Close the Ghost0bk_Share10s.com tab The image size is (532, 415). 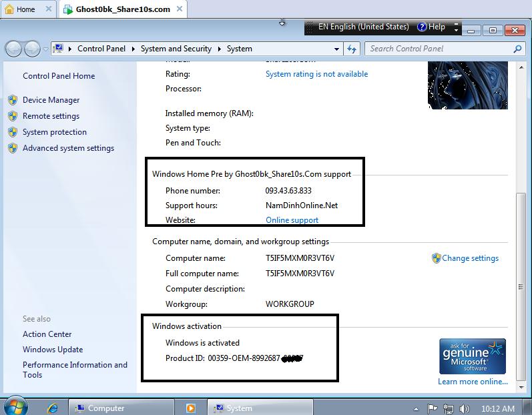point(180,9)
